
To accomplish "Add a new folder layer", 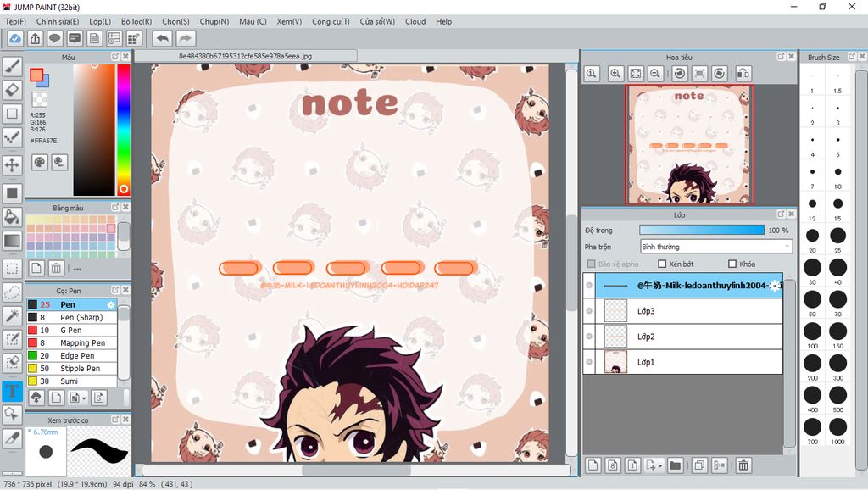I will click(675, 465).
